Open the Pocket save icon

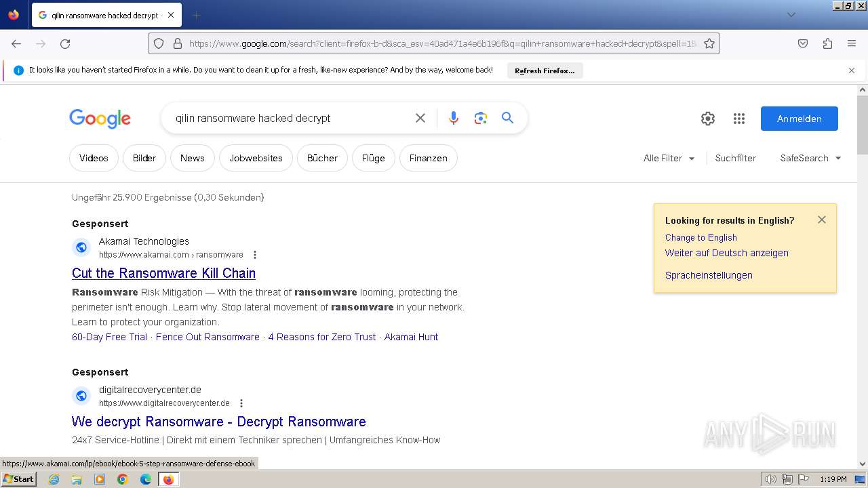tap(803, 43)
